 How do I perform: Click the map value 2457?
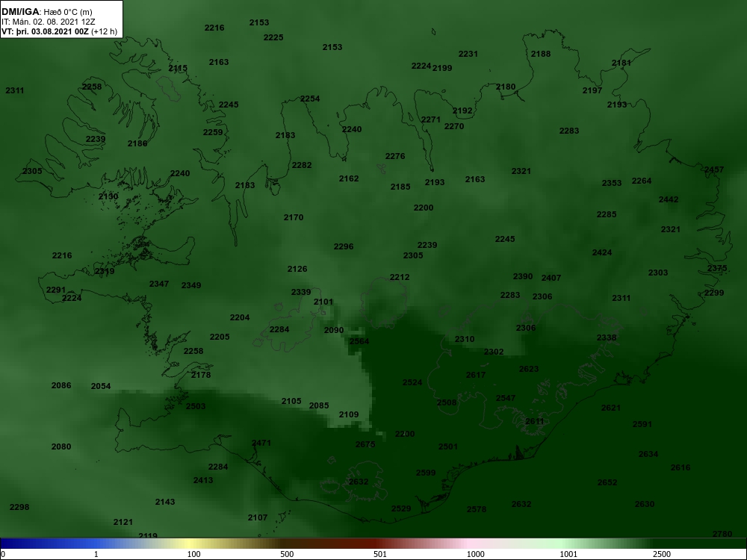point(713,169)
